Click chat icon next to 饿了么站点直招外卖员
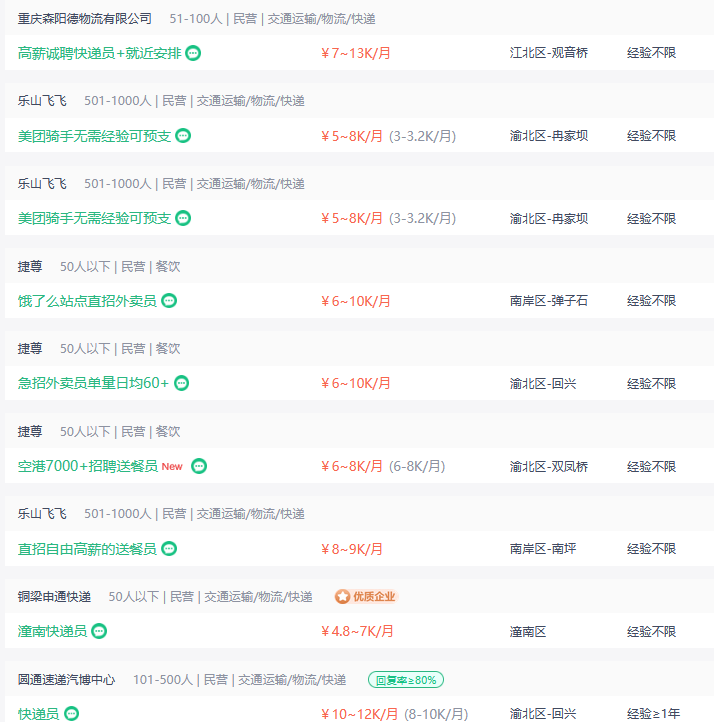Image resolution: width=714 pixels, height=722 pixels. (x=169, y=301)
